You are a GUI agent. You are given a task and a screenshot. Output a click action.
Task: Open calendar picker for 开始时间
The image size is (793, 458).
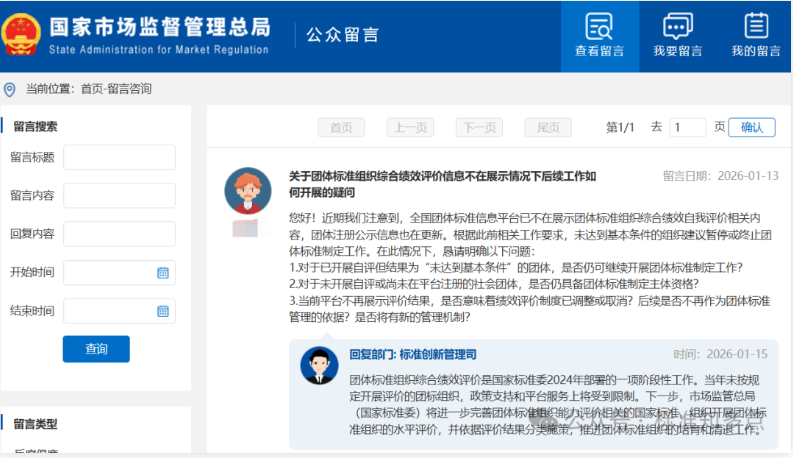tap(162, 273)
